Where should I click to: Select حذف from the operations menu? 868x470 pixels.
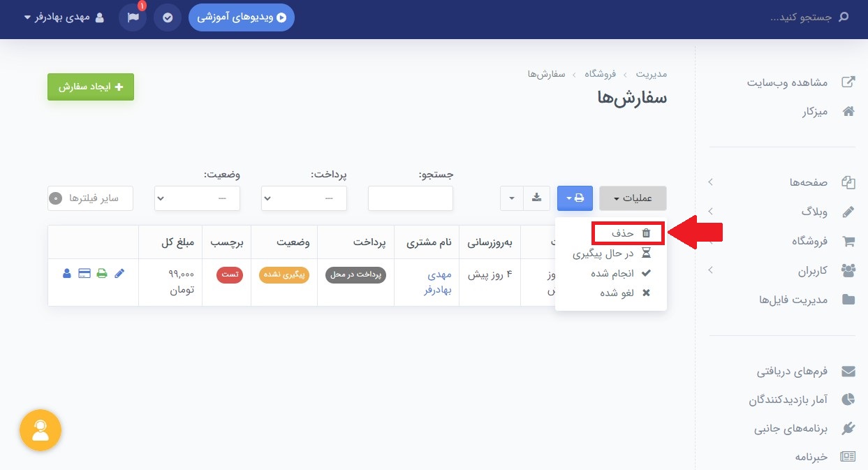pyautogui.click(x=628, y=233)
